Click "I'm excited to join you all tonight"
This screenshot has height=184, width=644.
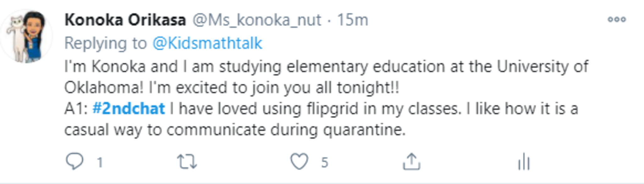click(274, 88)
